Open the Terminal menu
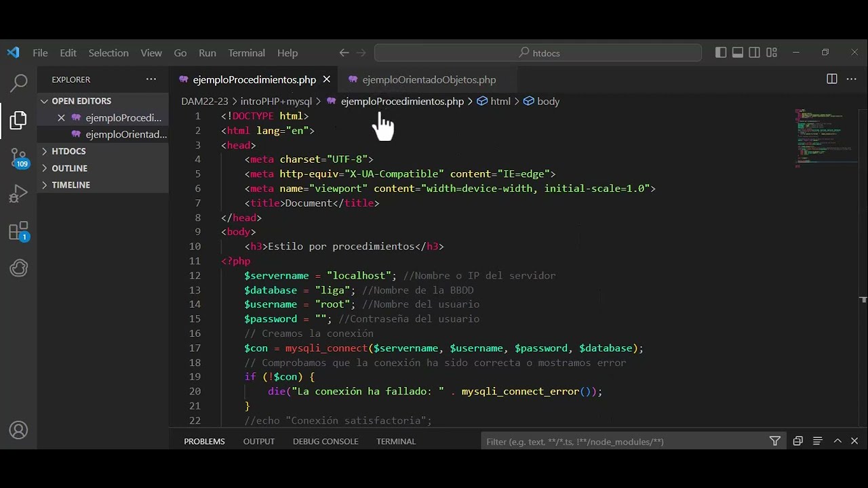Viewport: 868px width, 488px height. click(247, 53)
